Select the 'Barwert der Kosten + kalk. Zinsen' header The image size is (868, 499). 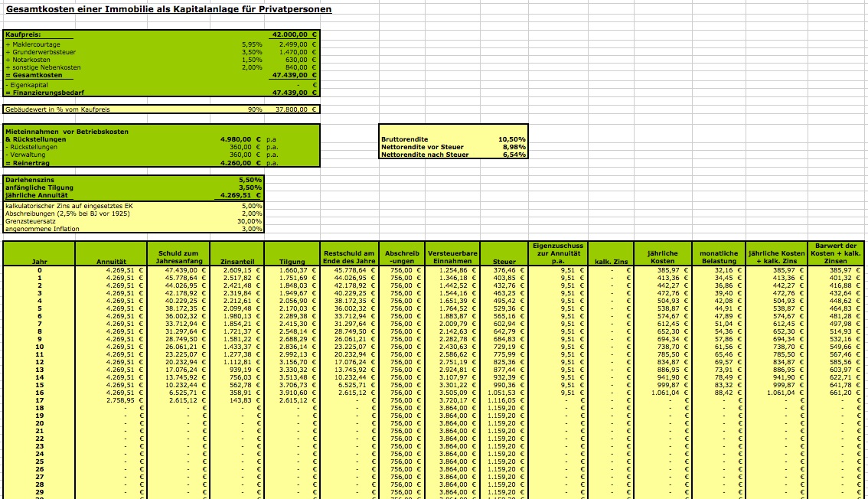835,253
